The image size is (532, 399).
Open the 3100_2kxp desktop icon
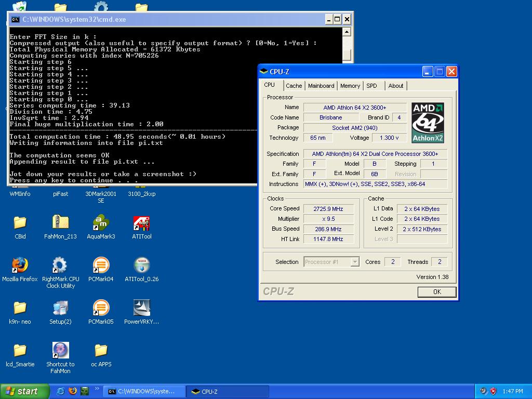pos(141,194)
